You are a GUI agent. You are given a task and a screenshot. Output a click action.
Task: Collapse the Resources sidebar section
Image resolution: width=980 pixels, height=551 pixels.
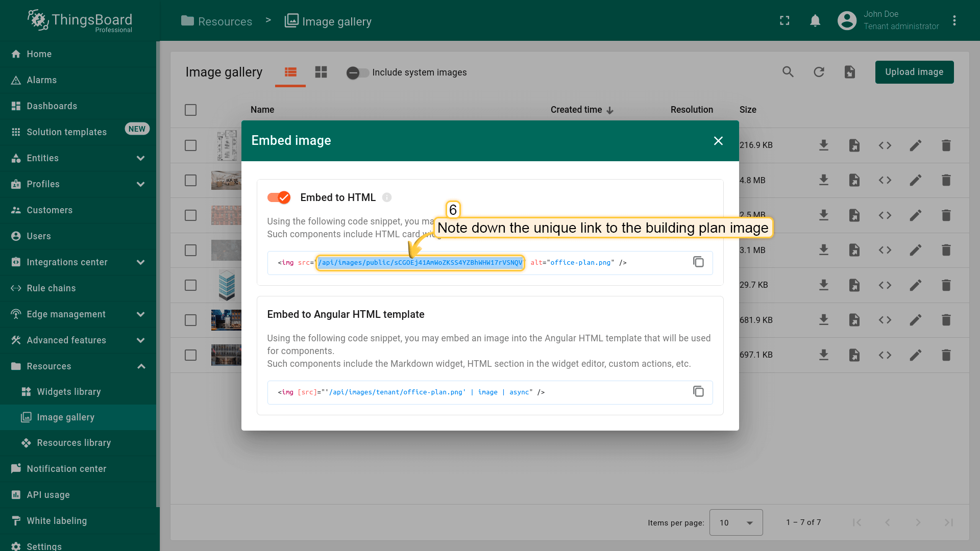(141, 366)
